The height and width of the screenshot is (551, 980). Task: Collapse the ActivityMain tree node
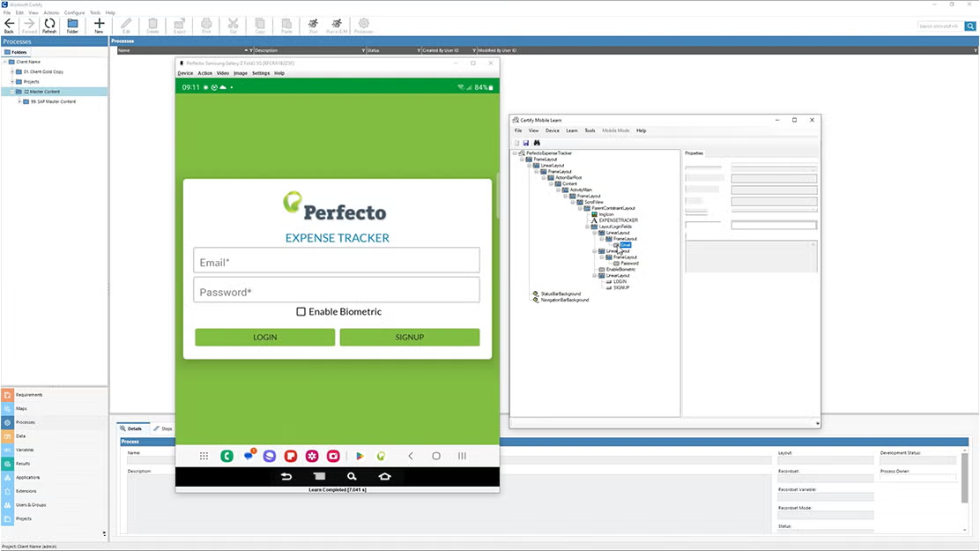click(x=557, y=189)
